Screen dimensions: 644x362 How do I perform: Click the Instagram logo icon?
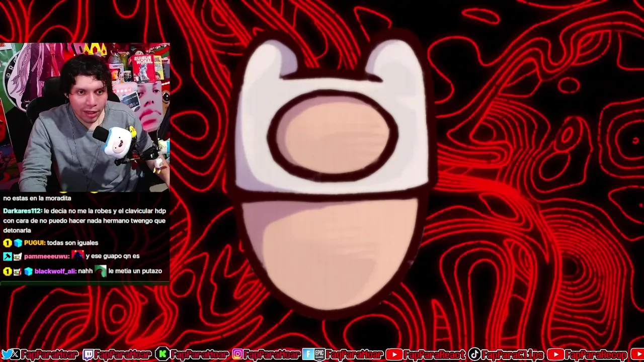(x=237, y=354)
